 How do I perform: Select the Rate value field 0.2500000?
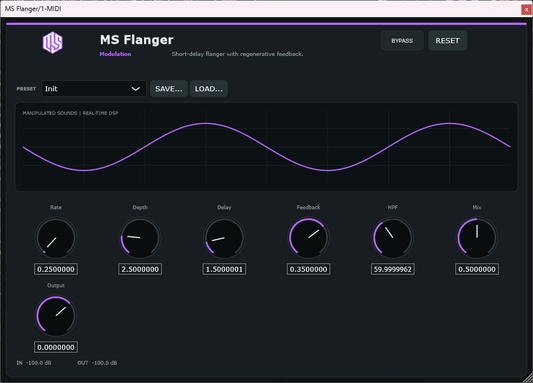(x=56, y=269)
